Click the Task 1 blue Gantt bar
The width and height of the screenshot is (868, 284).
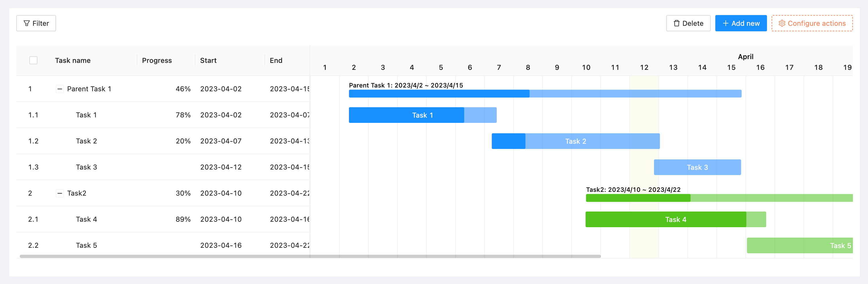pyautogui.click(x=422, y=115)
